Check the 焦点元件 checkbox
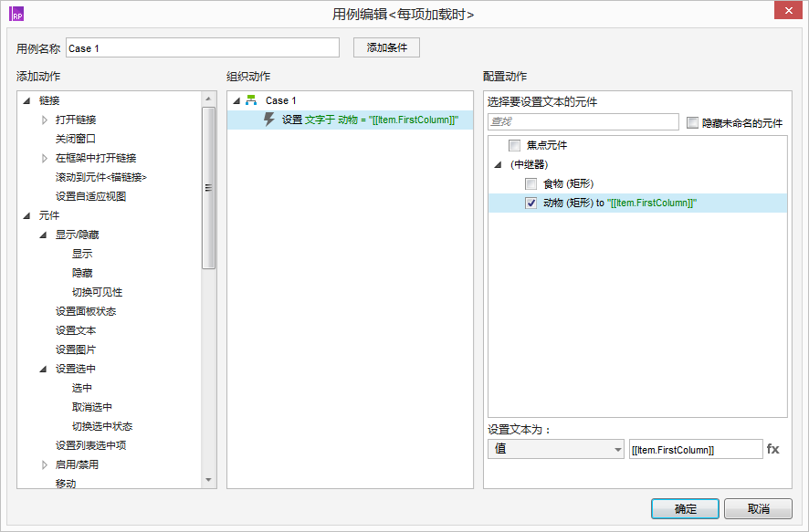Image resolution: width=809 pixels, height=532 pixels. click(x=514, y=145)
